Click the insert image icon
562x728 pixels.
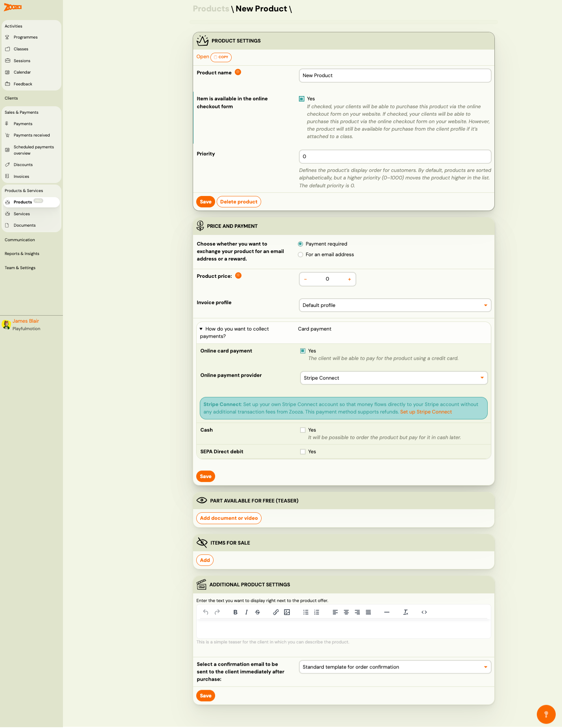point(287,612)
